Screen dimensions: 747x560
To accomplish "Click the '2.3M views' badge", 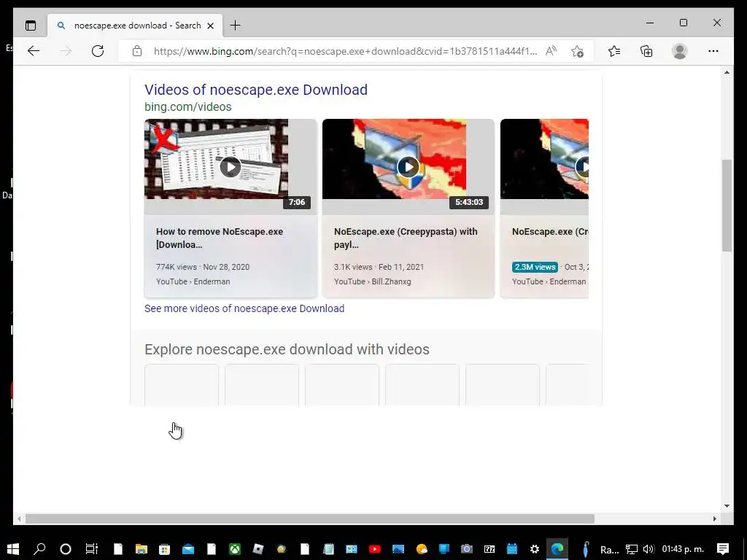I will tap(535, 267).
